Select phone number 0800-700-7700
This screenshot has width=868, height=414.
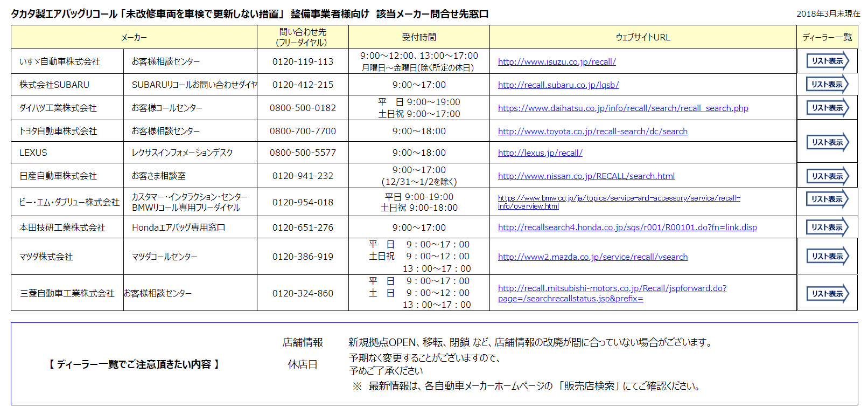(303, 131)
